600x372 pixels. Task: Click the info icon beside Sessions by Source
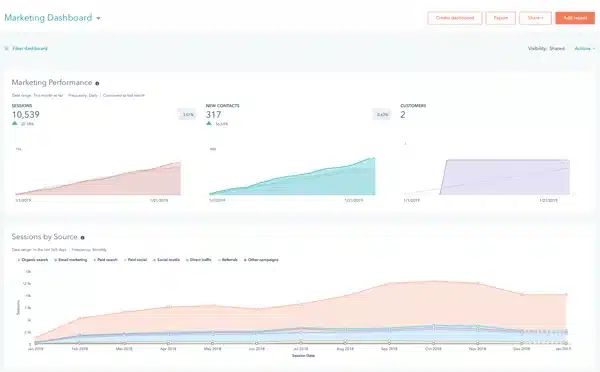82,238
